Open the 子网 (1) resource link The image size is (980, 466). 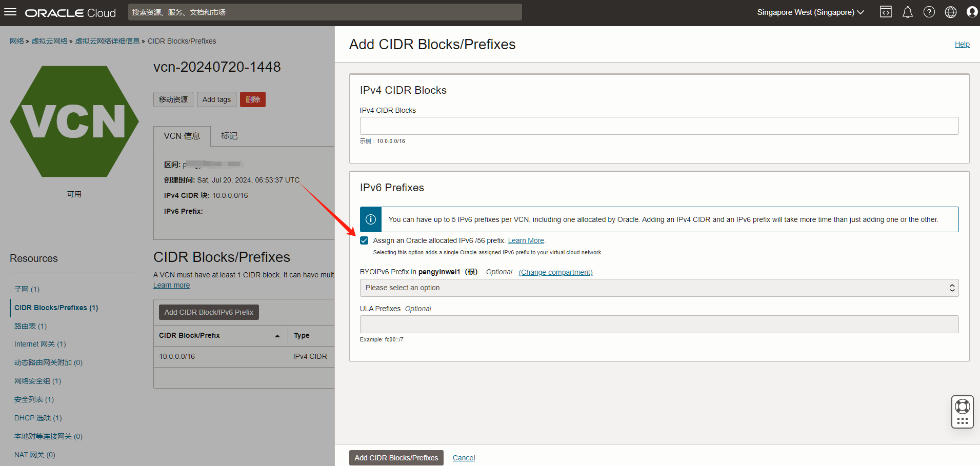click(27, 289)
